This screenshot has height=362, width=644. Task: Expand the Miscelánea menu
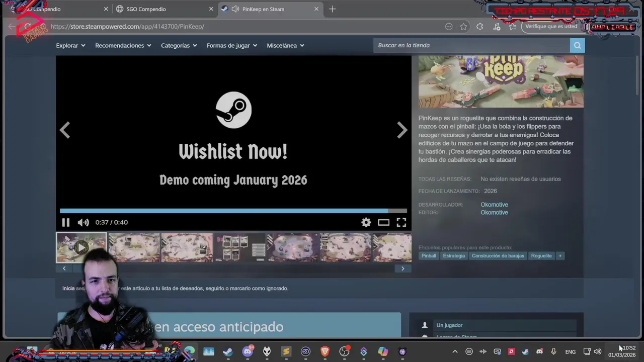[285, 45]
